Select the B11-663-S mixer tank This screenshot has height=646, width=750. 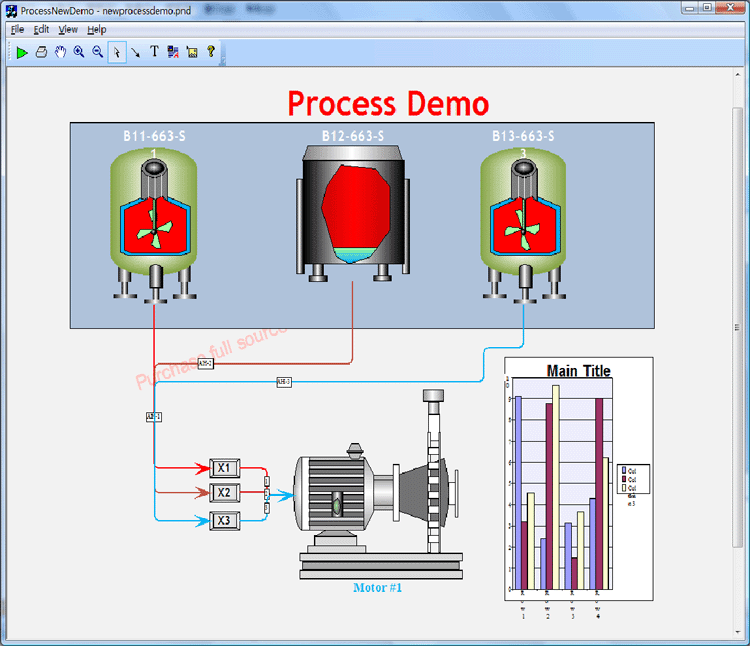[x=154, y=225]
